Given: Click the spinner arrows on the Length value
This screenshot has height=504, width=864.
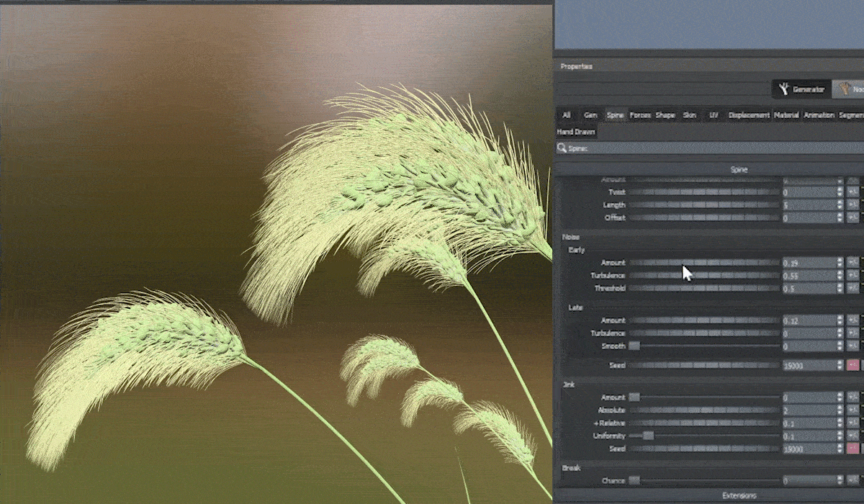Looking at the screenshot, I should [840, 205].
